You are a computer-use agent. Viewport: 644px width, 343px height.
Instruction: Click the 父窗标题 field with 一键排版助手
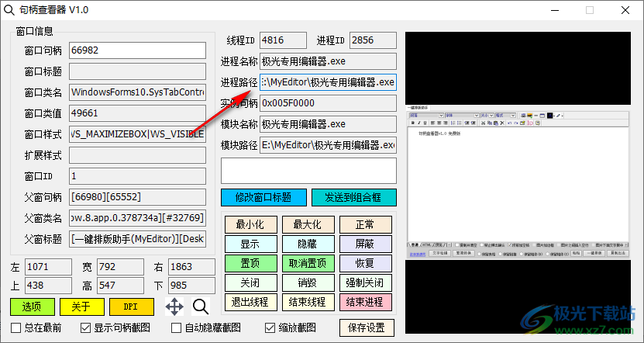[x=138, y=239]
